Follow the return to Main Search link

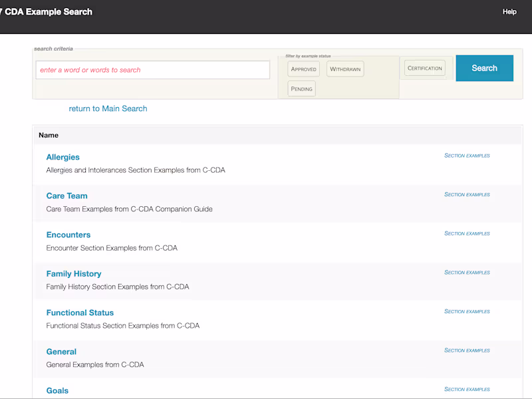pyautogui.click(x=108, y=108)
